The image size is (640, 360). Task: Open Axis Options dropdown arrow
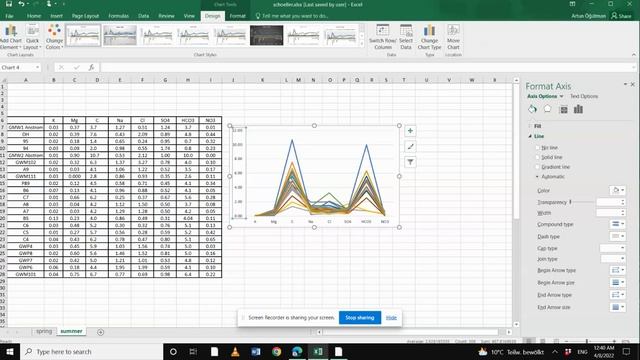pyautogui.click(x=562, y=96)
